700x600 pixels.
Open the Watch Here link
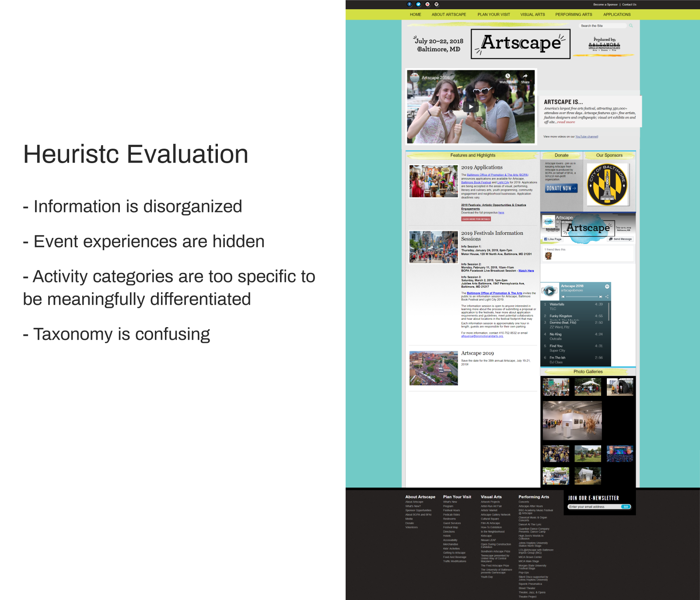tap(526, 271)
